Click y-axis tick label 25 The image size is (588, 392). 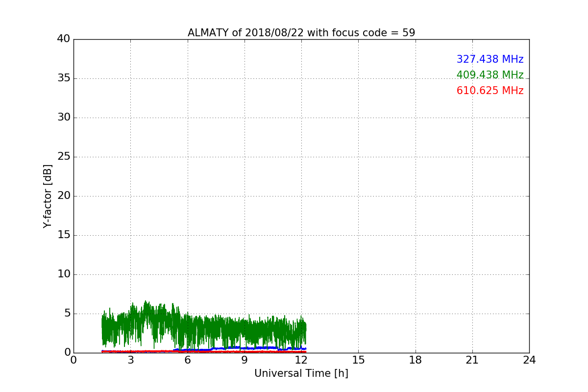tap(64, 157)
